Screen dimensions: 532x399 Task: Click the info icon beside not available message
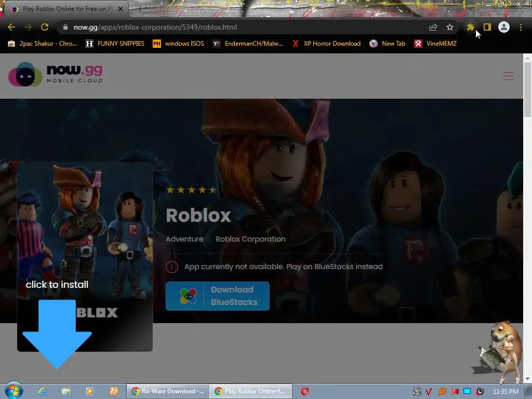point(171,267)
